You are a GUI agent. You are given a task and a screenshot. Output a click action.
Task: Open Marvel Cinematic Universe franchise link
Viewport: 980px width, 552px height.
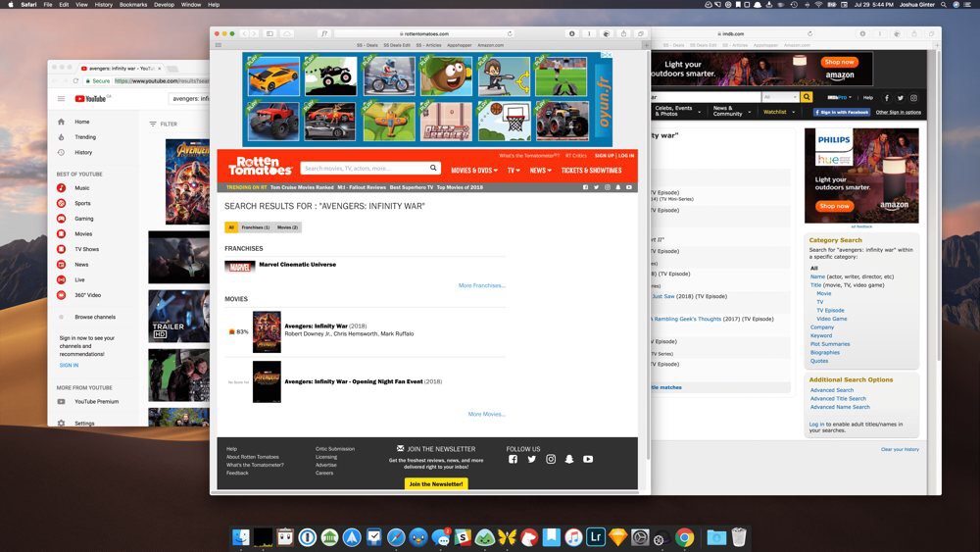pos(298,265)
